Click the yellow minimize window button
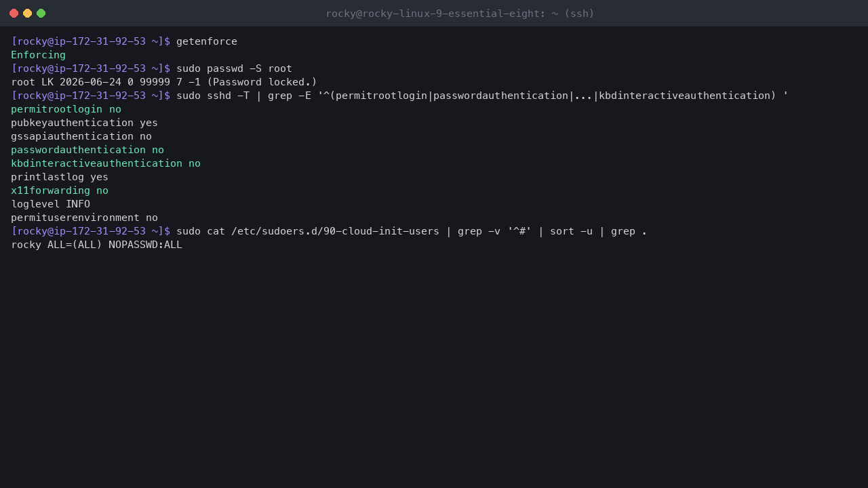 coord(27,14)
